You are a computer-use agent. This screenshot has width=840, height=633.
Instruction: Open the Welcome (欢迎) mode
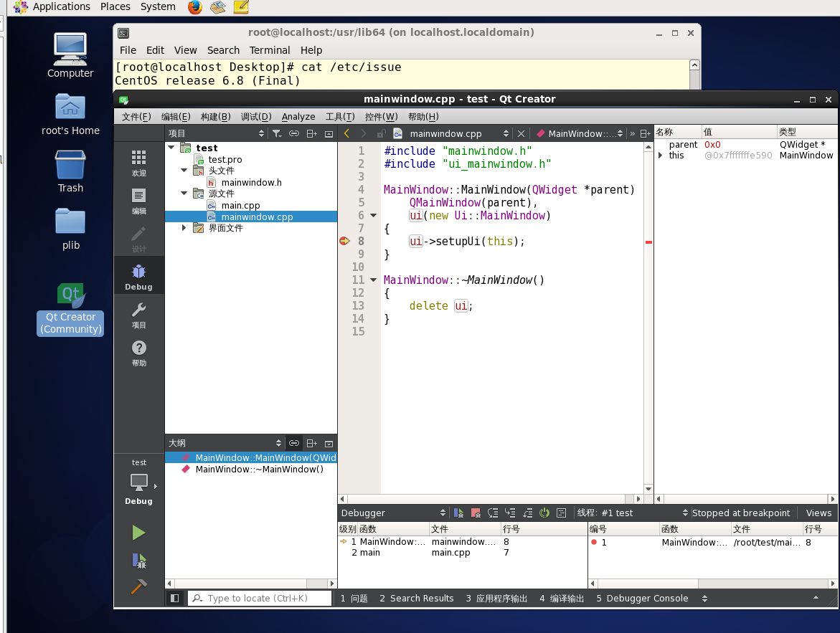pyautogui.click(x=138, y=163)
